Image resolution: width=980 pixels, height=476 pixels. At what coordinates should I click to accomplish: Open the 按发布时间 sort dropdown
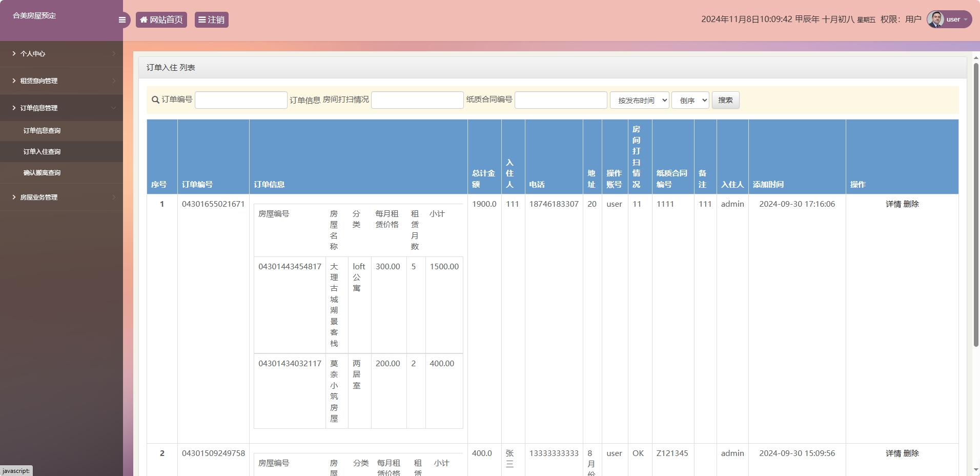click(x=639, y=100)
